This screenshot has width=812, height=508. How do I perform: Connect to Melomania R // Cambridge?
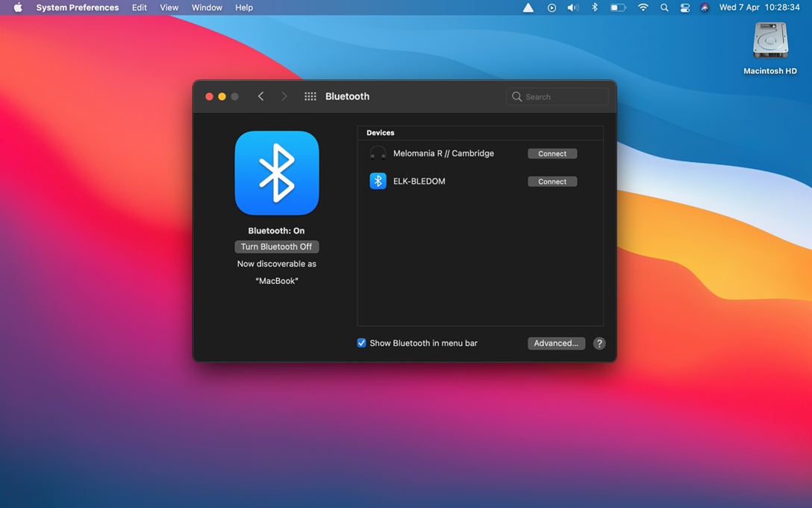(x=552, y=154)
